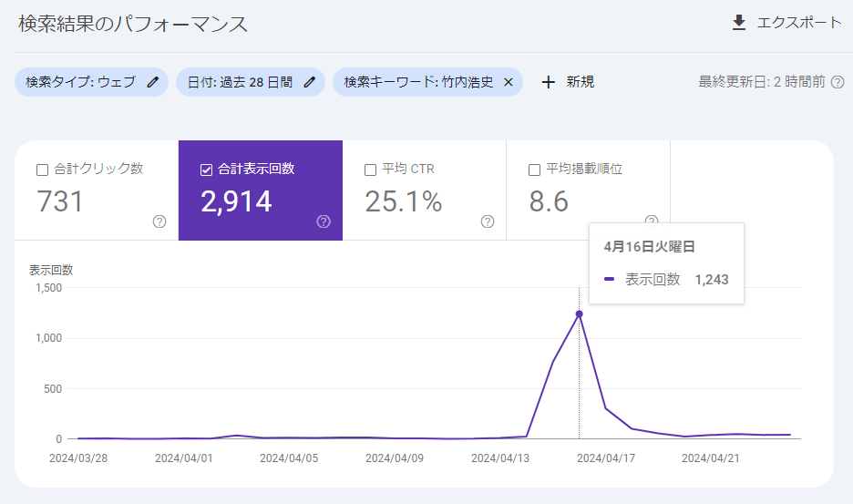Edit the search type filter pencil icon
The image size is (853, 504).
152,82
